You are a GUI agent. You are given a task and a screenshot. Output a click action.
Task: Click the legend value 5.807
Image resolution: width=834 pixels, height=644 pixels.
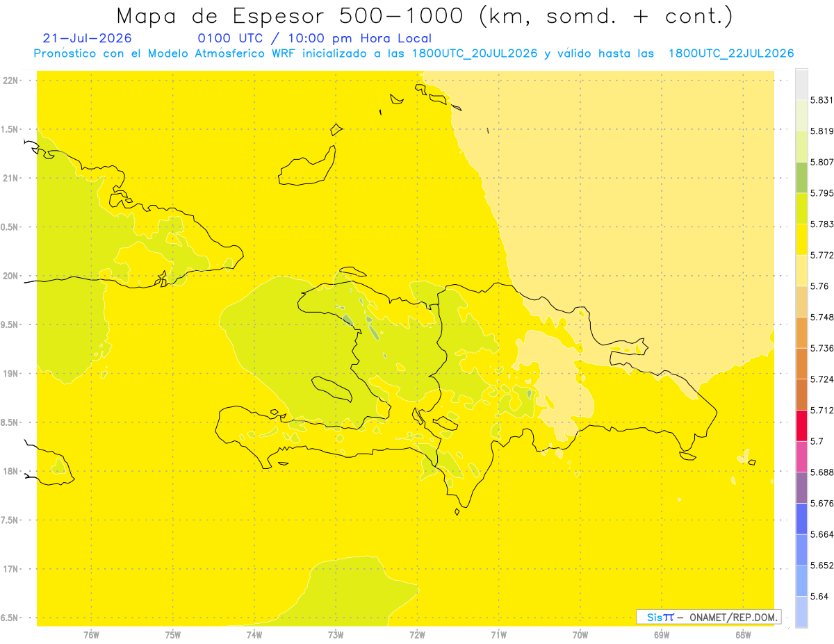coord(821,162)
